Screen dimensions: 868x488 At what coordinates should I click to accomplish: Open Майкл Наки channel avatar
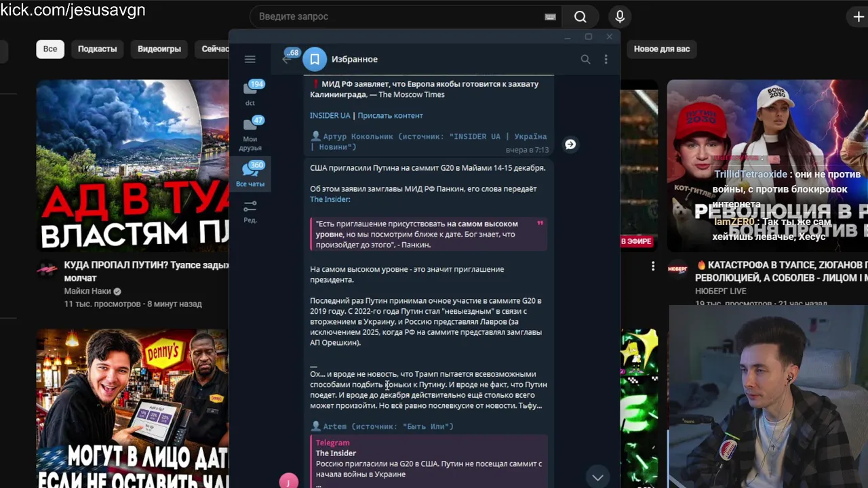pyautogui.click(x=47, y=269)
